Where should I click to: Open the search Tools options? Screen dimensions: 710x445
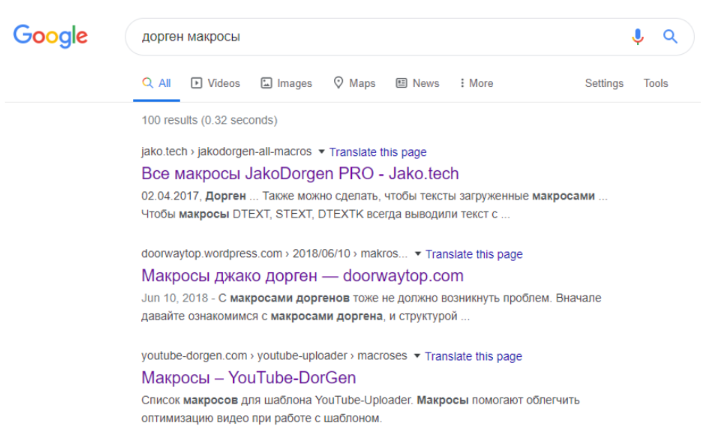[656, 83]
